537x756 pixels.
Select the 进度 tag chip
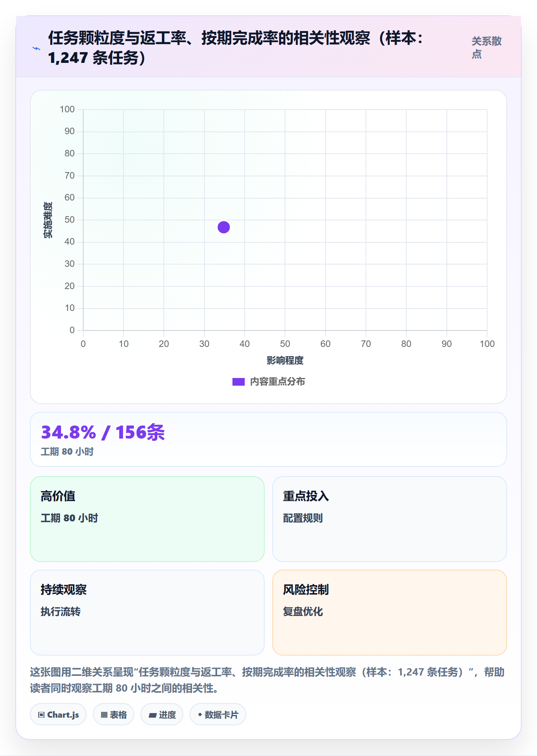(162, 715)
